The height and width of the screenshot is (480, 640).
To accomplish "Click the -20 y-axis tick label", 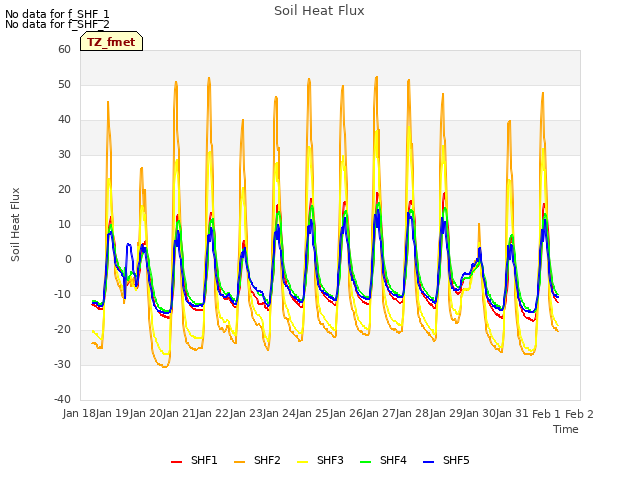I will tap(63, 329).
